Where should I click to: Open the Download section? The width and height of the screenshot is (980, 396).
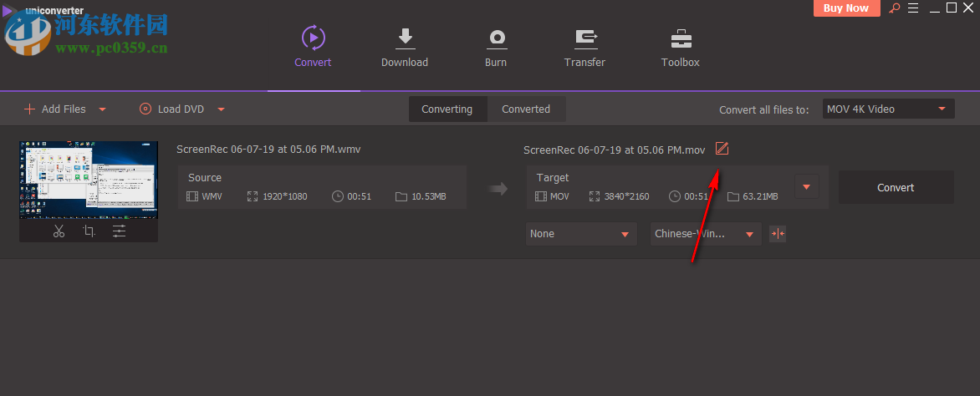pyautogui.click(x=405, y=46)
